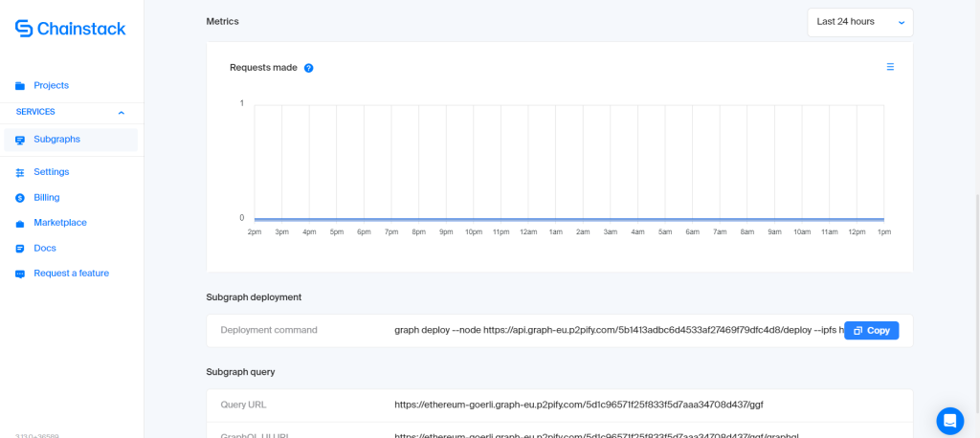Open Docs link in sidebar

pos(45,248)
